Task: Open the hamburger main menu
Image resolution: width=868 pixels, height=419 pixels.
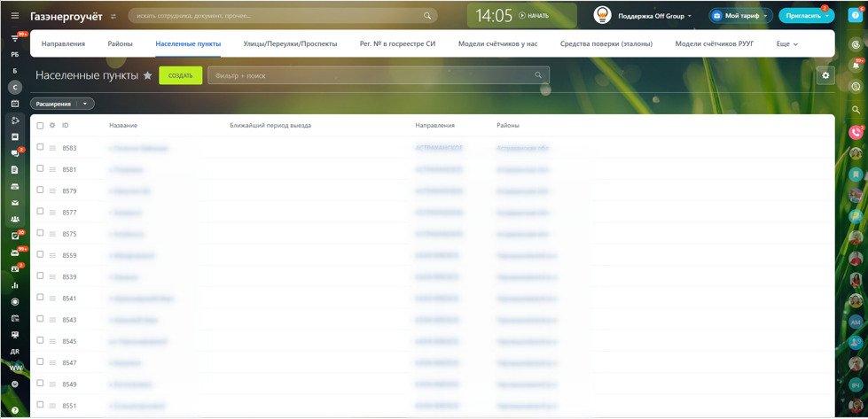Action: click(15, 16)
